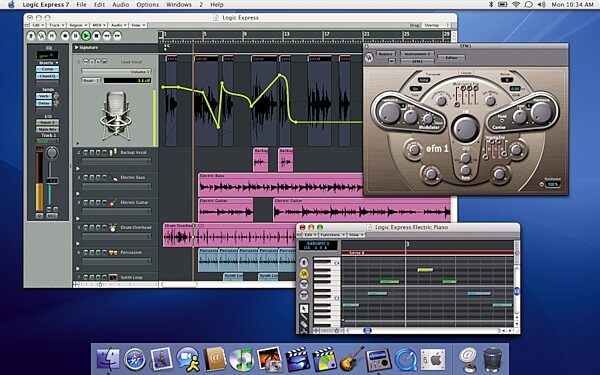The image size is (600, 375).
Task: Click the Backup Vocal track icon
Action: [x=114, y=152]
